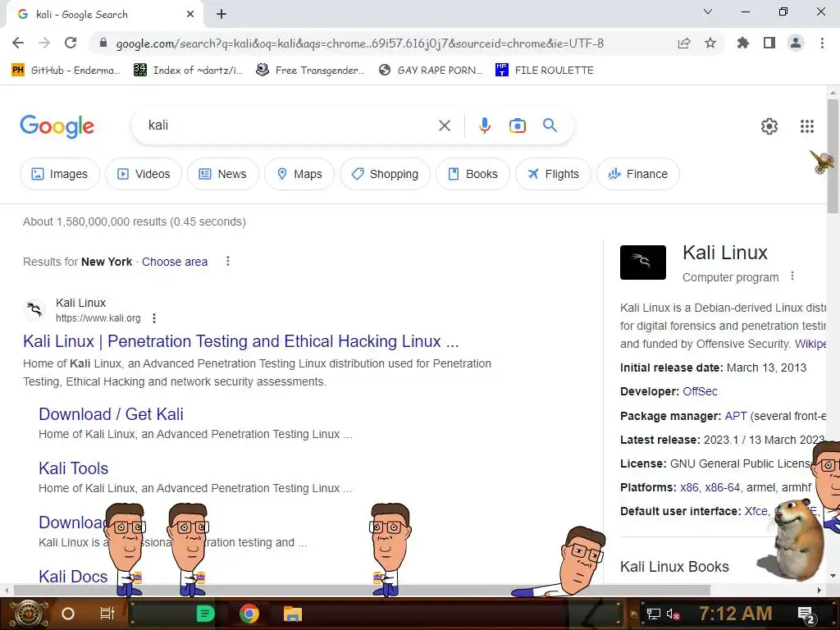The width and height of the screenshot is (840, 630).
Task: Switch to Flights results
Action: 553,174
